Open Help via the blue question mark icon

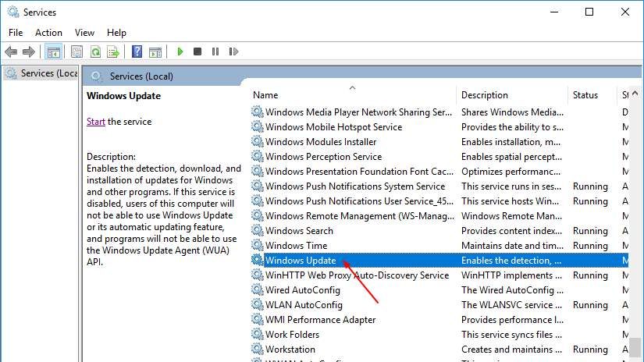click(x=137, y=52)
